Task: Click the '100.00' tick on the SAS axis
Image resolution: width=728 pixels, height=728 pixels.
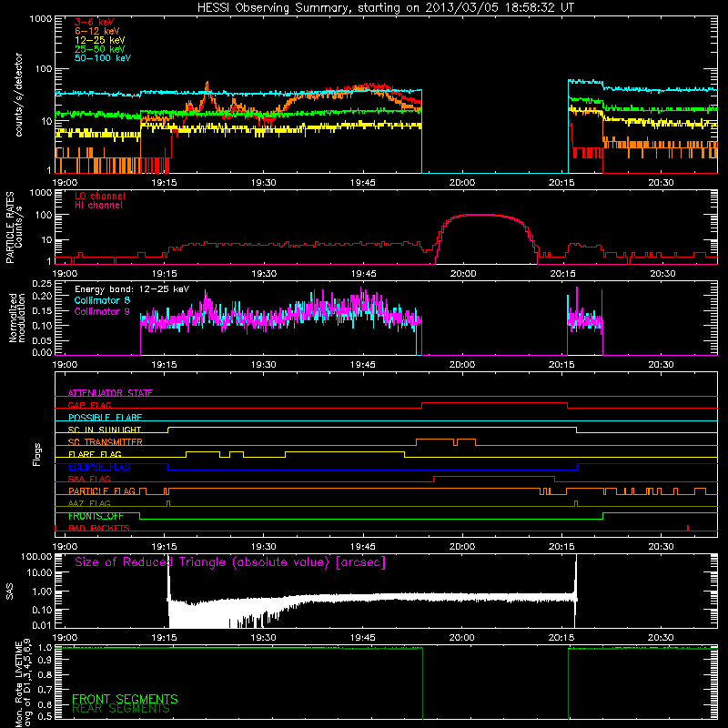Action: (x=36, y=556)
